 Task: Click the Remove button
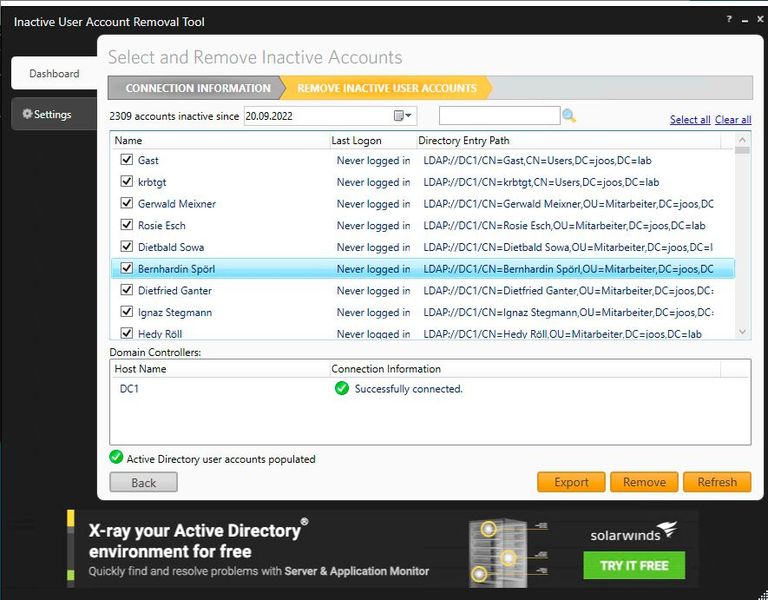pos(644,482)
